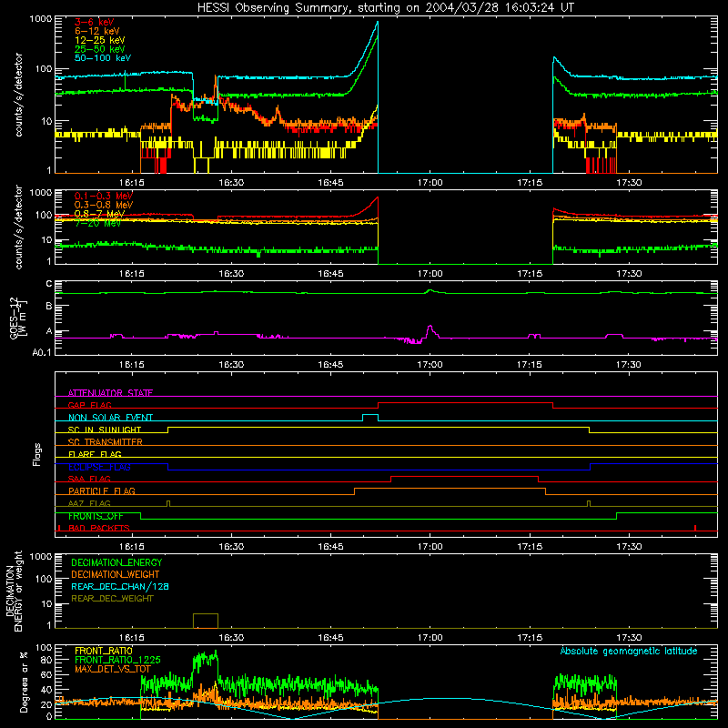Select the orange 0.3-0.8 MeV legend label
Screen dimensions: 728x728
[104, 205]
